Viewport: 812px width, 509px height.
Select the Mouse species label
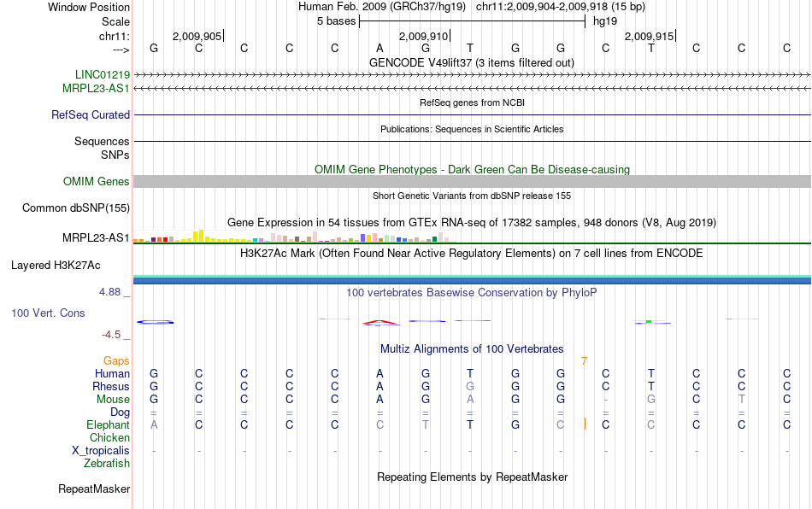[x=113, y=400]
